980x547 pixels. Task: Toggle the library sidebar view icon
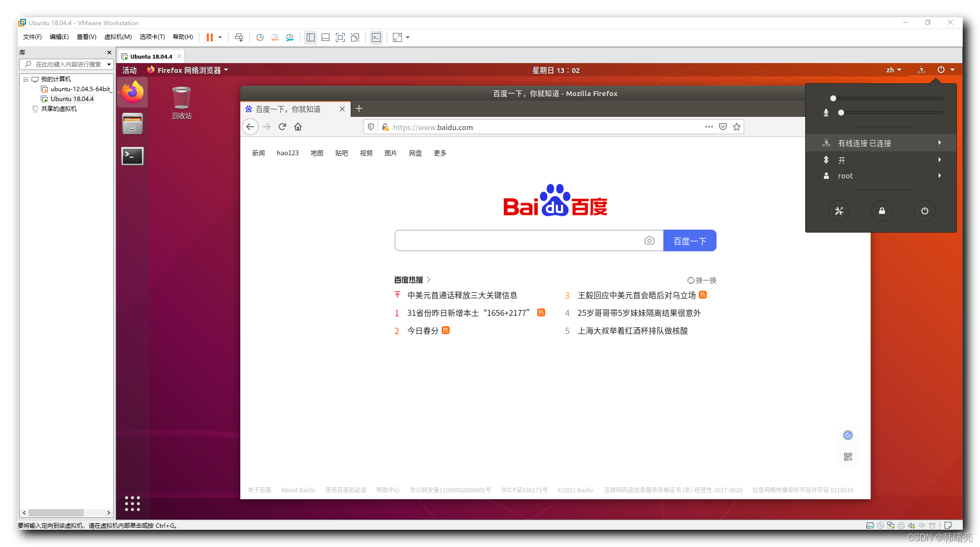[x=311, y=37]
